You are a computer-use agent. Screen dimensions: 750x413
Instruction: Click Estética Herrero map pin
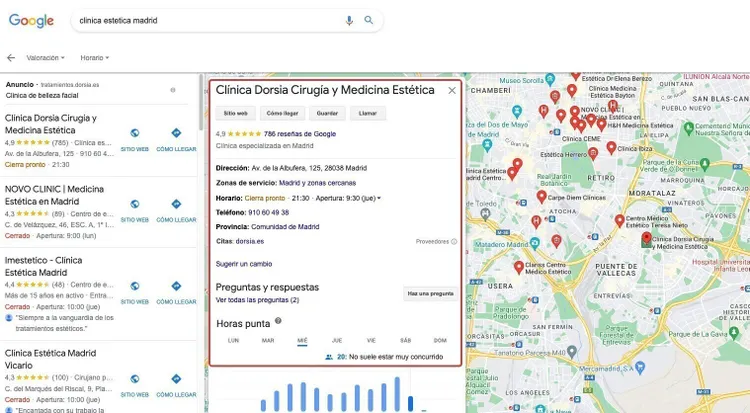593,154
